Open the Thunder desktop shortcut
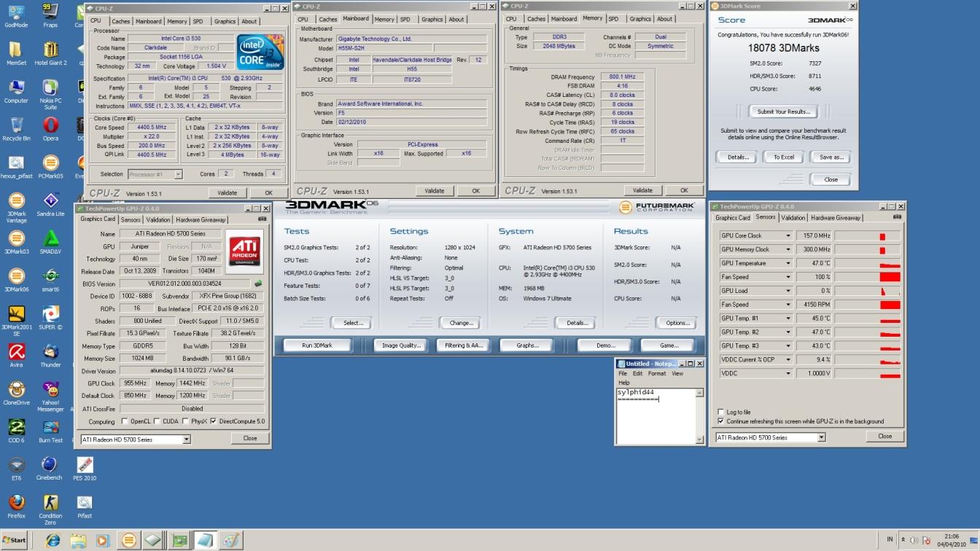Image resolution: width=980 pixels, height=551 pixels. point(50,356)
